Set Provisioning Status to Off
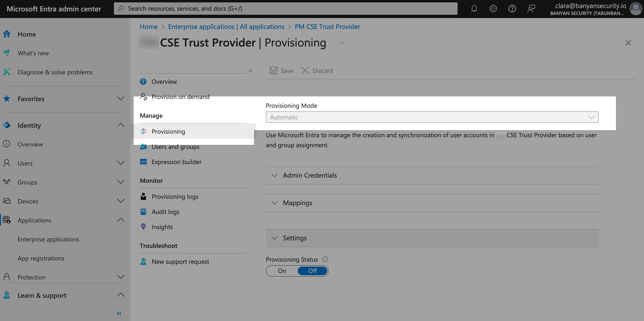Image resolution: width=644 pixels, height=321 pixels. click(x=312, y=271)
